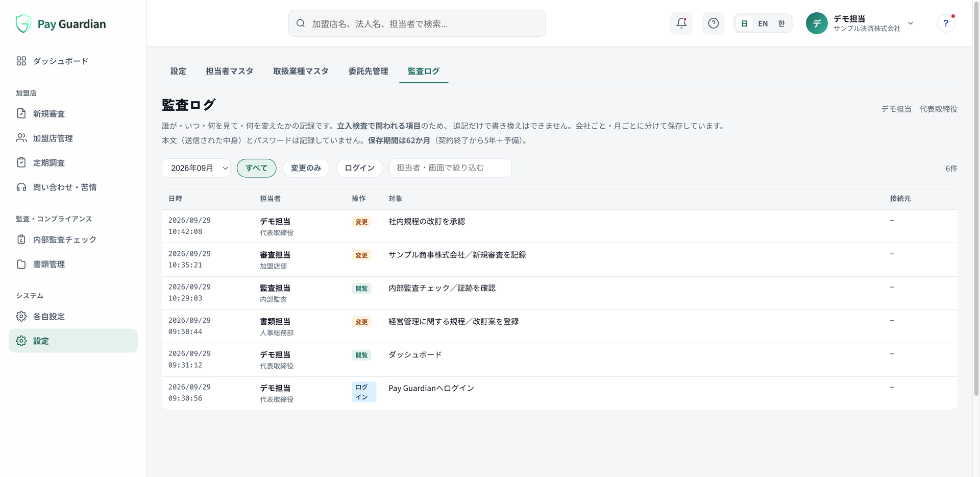Open 内部監査チェック in sidebar
980x477 pixels.
pos(73,240)
